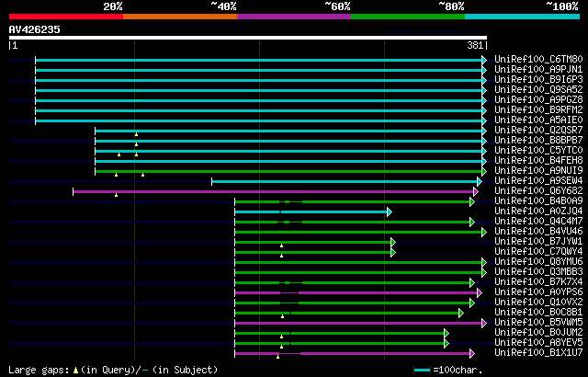The image size is (588, 377).
Task: Select the AV426235 query title
Action: [x=35, y=29]
